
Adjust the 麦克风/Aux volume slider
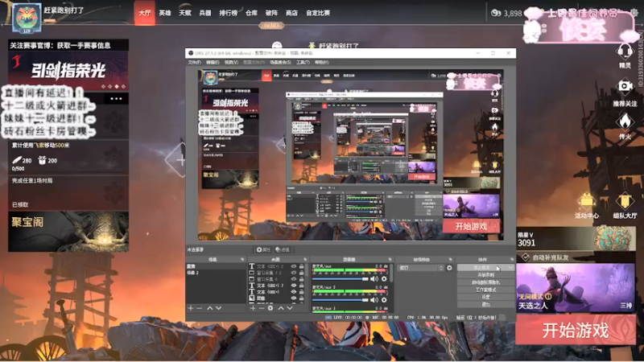[x=340, y=279]
